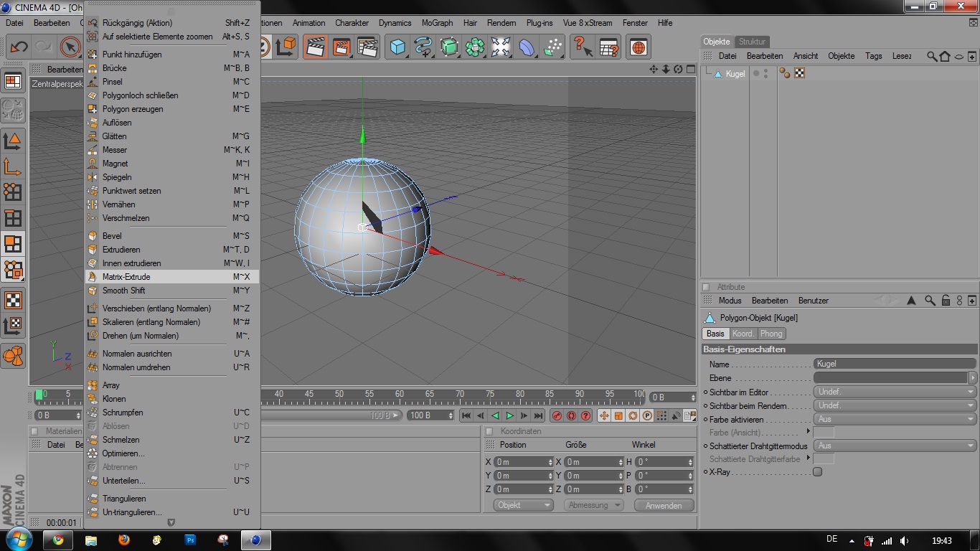980x551 pixels.
Task: Open the Abmessung dropdown
Action: click(595, 505)
